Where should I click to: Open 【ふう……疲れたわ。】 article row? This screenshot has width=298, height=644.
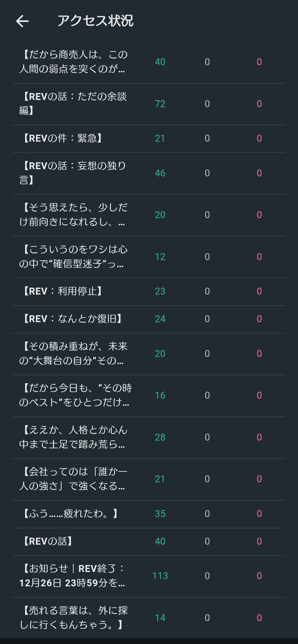(x=70, y=514)
